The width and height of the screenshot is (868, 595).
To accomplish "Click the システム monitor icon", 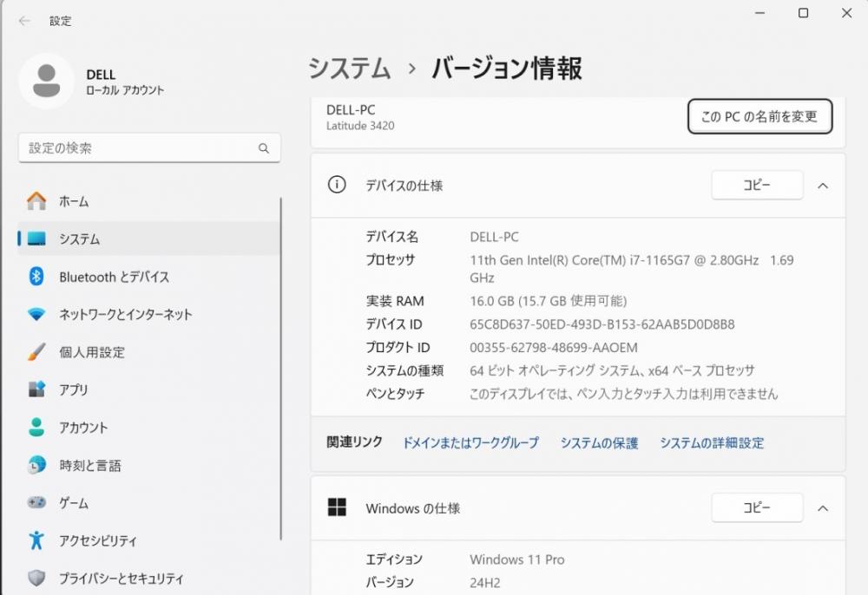I will tap(36, 239).
